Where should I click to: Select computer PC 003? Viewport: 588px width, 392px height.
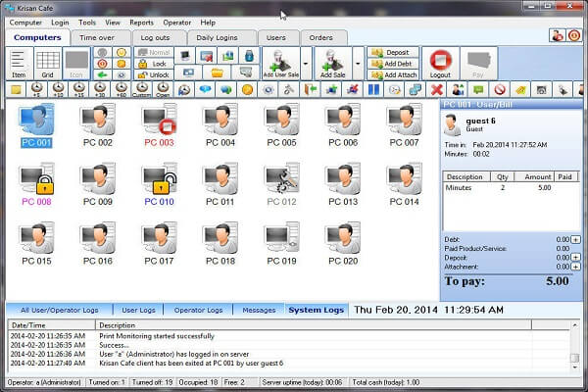(159, 126)
